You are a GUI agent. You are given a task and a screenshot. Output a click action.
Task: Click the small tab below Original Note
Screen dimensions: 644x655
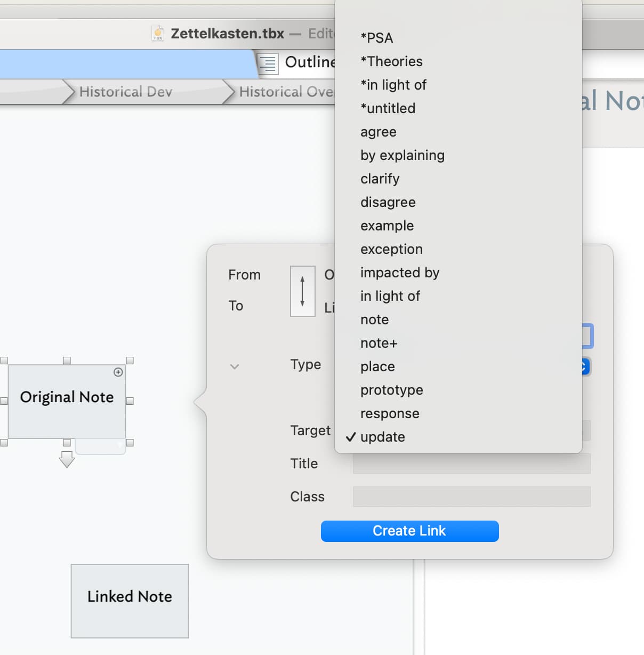point(100,447)
